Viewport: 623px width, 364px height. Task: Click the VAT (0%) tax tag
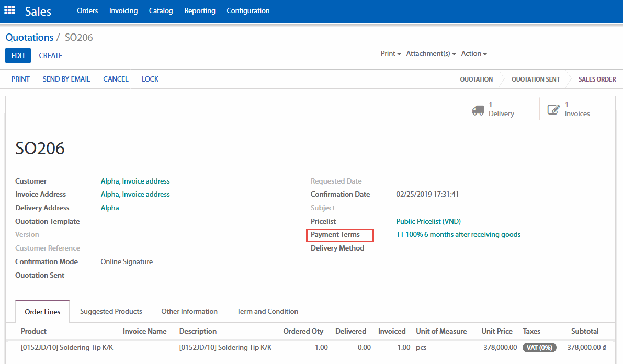[539, 347]
